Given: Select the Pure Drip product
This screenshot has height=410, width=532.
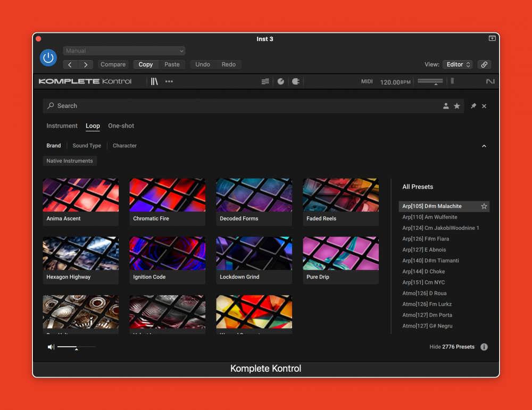Looking at the screenshot, I should point(340,260).
